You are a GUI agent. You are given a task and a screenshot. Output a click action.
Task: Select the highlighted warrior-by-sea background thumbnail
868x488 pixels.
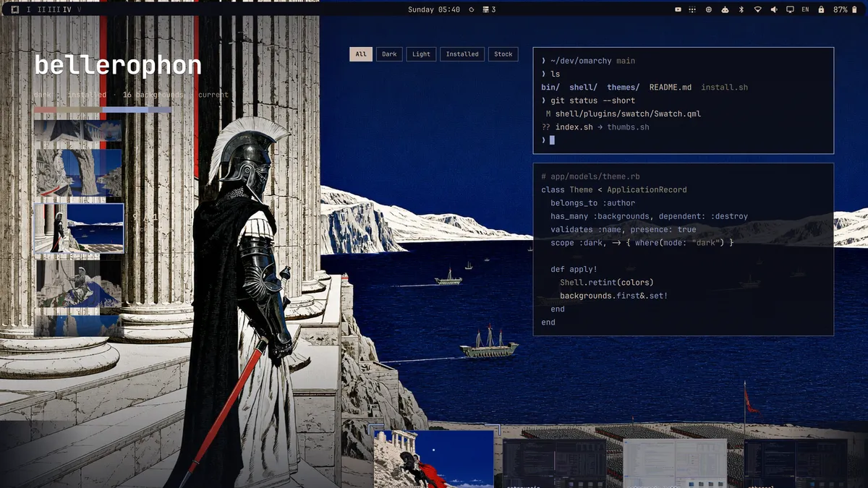[79, 228]
